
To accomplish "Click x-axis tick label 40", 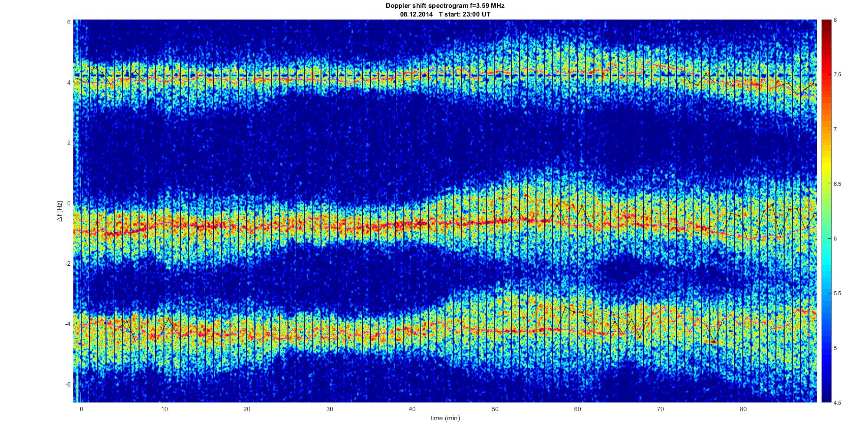I will [x=412, y=409].
